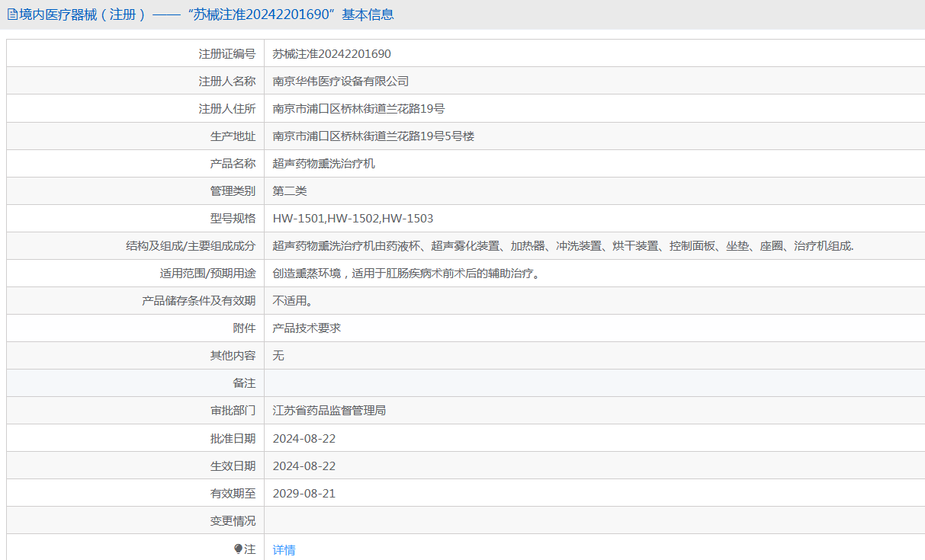Select expiry date 2029-08-21
The width and height of the screenshot is (925, 560).
pyautogui.click(x=304, y=494)
